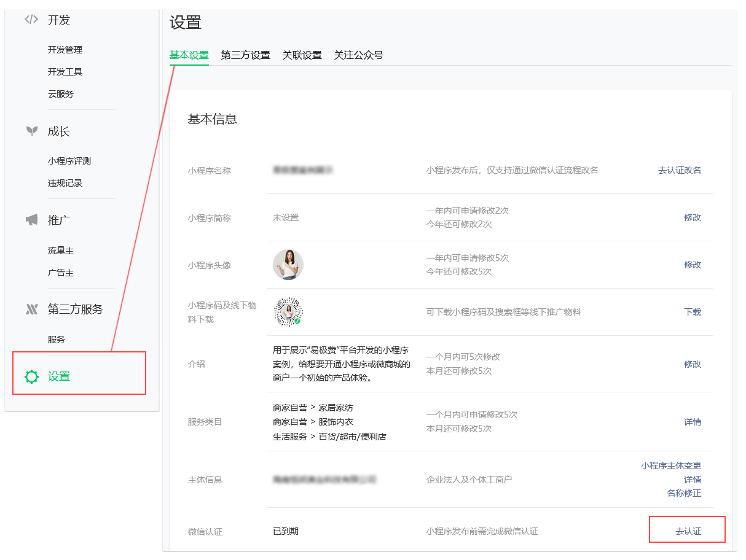
Task: Select the 关注公众号 tab
Action: click(x=358, y=55)
